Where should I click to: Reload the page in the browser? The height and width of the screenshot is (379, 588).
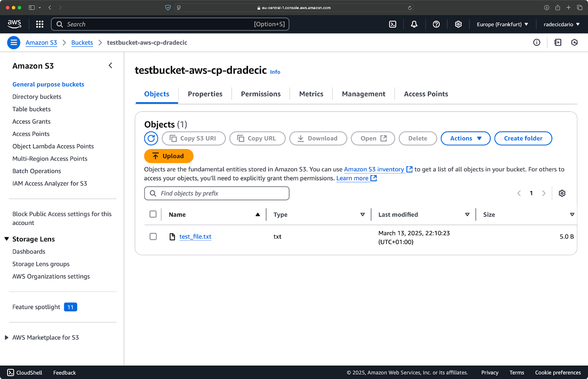(x=409, y=8)
